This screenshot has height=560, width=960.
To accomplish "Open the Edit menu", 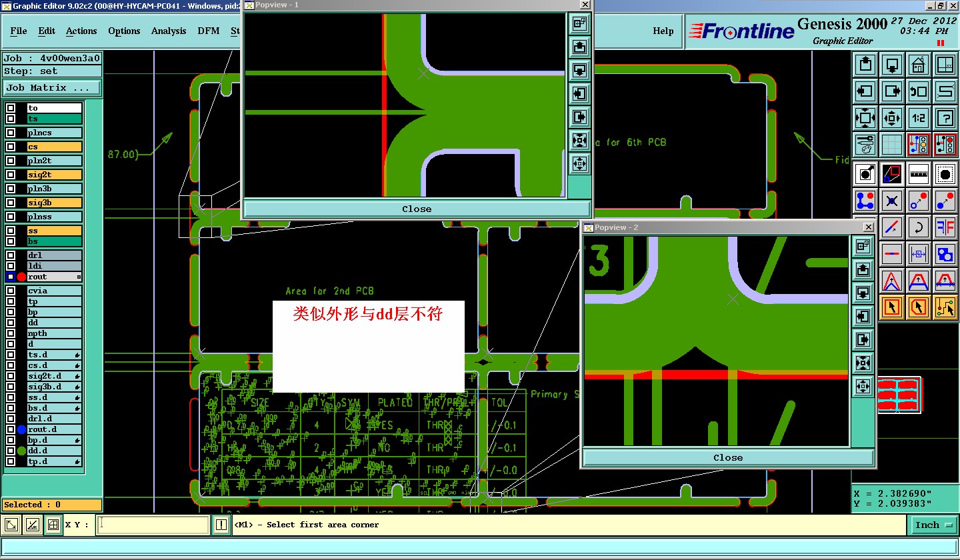I will coord(47,31).
